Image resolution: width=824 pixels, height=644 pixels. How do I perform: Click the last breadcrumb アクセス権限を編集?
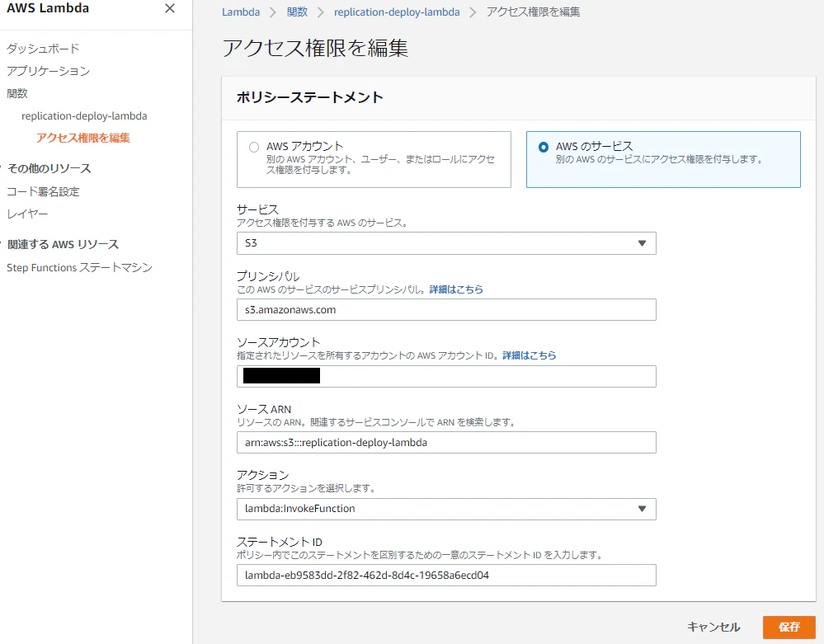click(534, 12)
